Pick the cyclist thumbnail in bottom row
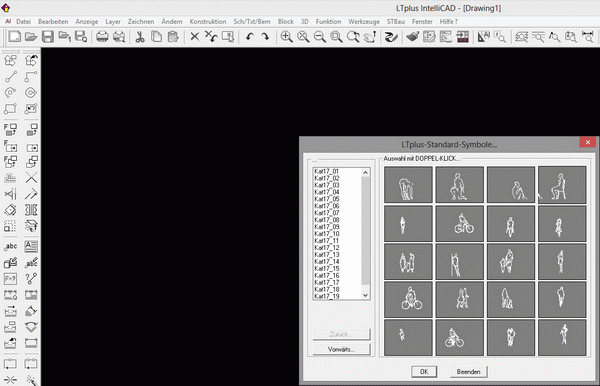Viewport: 600px width, 386px height. click(x=460, y=338)
